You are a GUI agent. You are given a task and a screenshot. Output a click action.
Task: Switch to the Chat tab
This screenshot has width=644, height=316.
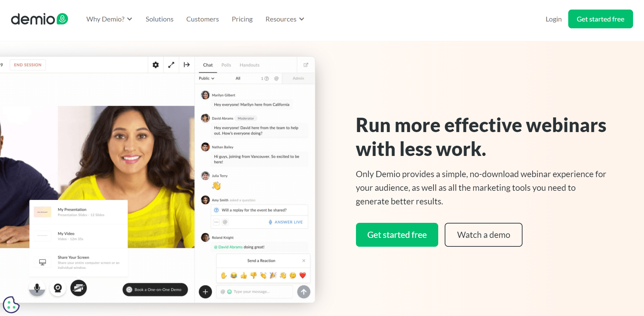[208, 65]
